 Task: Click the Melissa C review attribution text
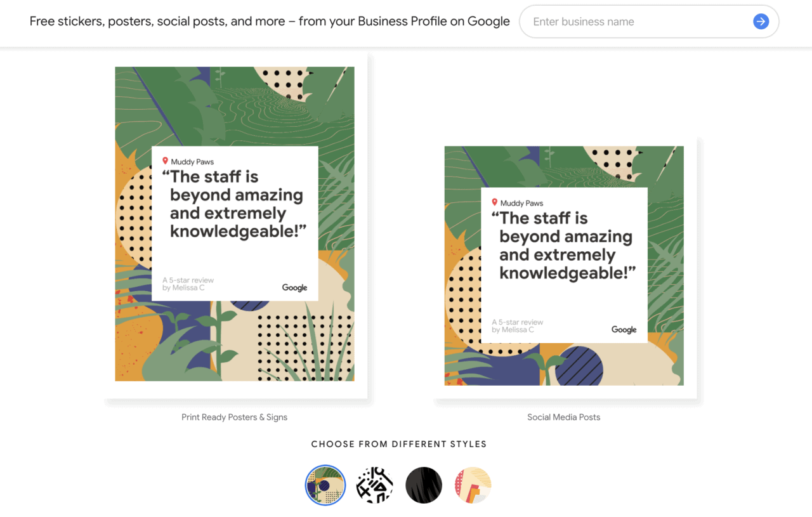tap(189, 284)
